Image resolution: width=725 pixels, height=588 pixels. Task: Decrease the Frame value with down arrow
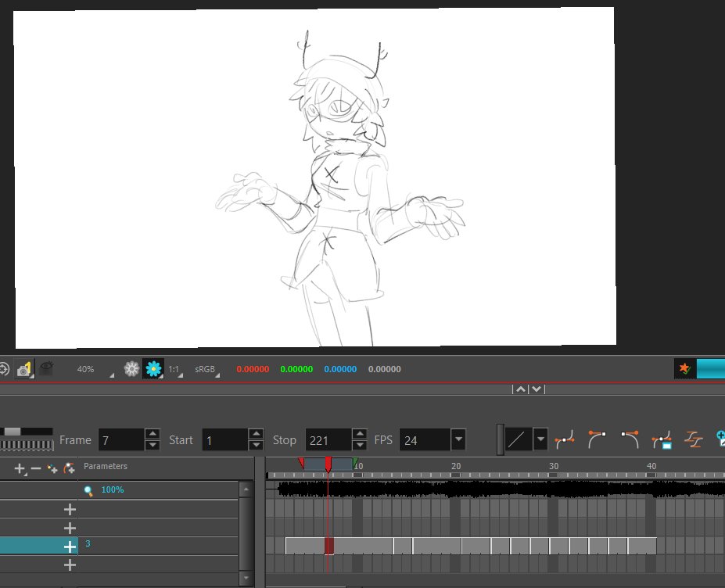point(153,445)
